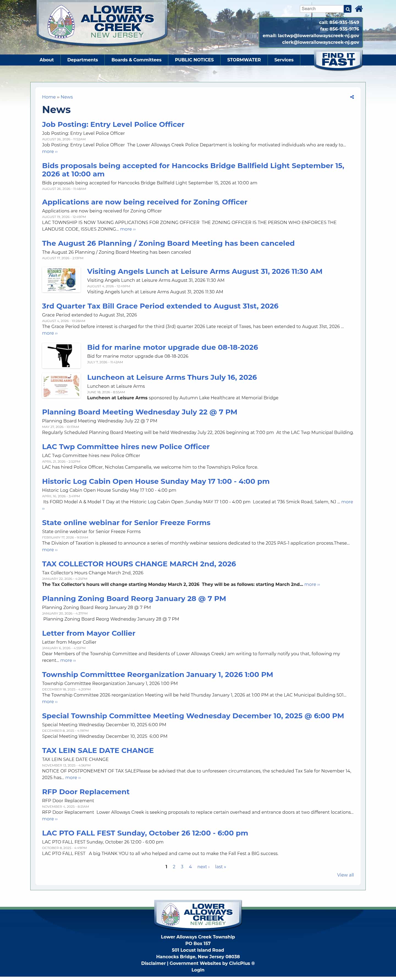
Task: Open Hancocks Bridge Ballfield Light bids article
Action: pos(193,170)
